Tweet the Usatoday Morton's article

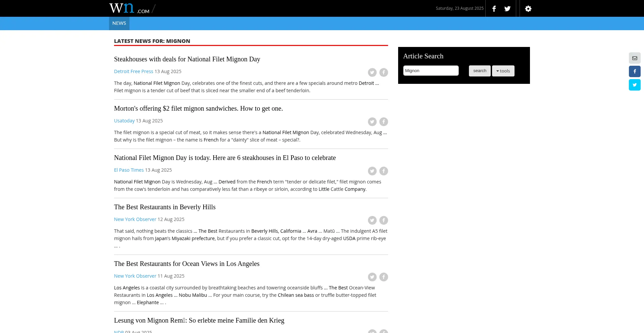click(x=372, y=122)
